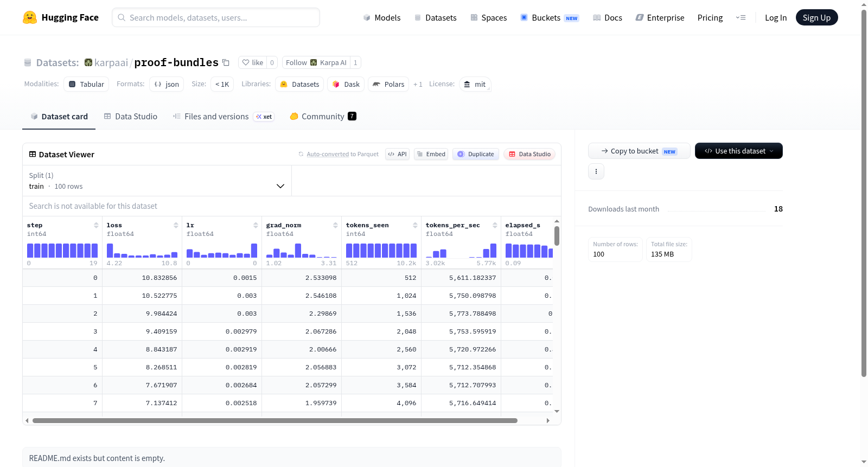Switch to the Data Studio tab
The image size is (868, 467).
(x=131, y=117)
